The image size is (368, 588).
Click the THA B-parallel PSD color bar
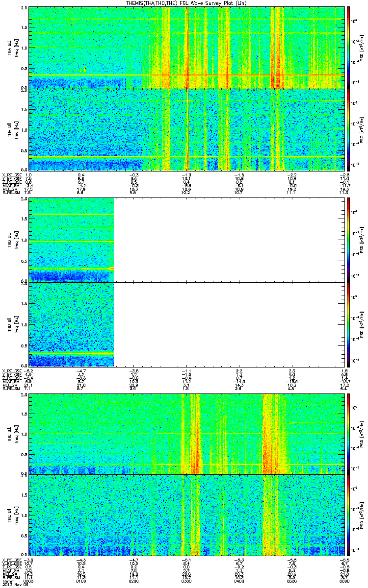pyautogui.click(x=348, y=129)
